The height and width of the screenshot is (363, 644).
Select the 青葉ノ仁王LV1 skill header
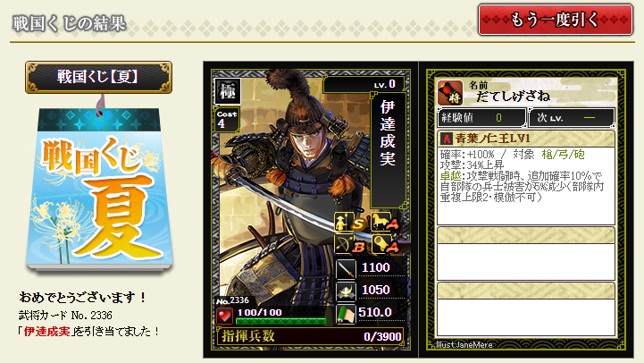click(526, 139)
